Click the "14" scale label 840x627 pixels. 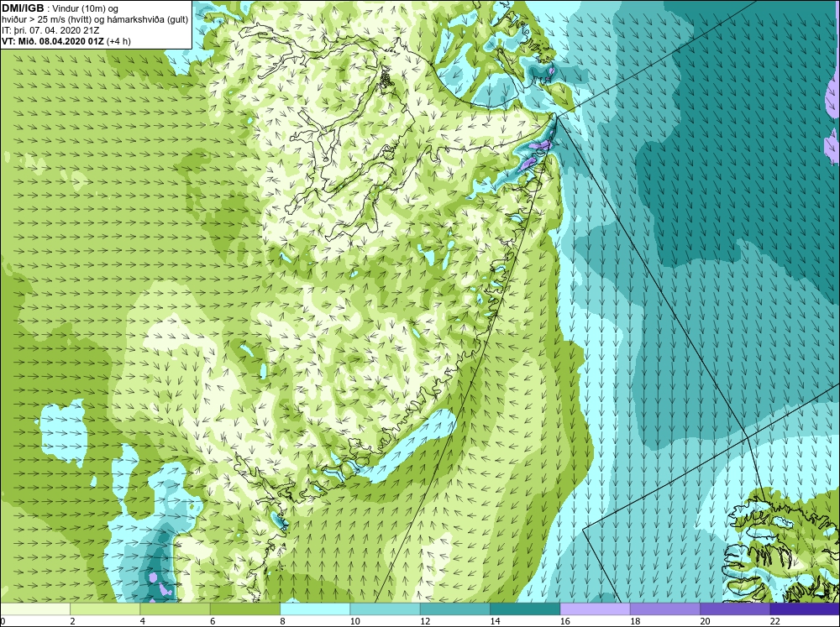(x=495, y=621)
